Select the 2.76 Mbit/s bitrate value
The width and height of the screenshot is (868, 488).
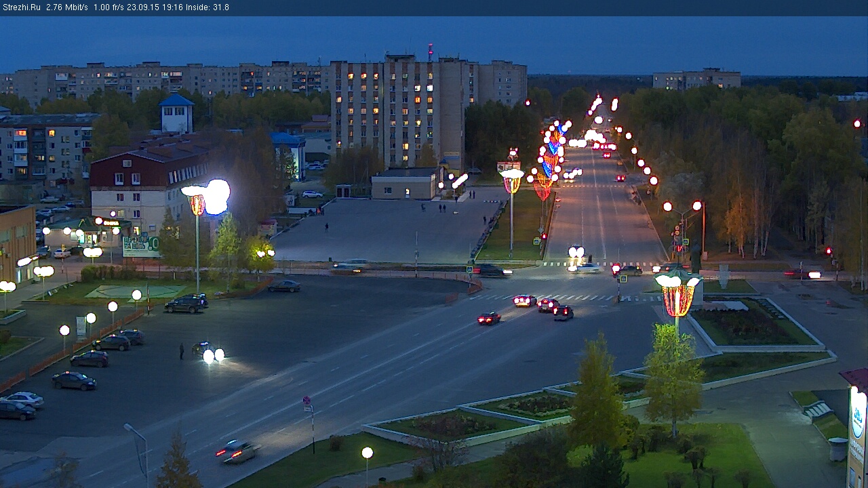click(67, 7)
